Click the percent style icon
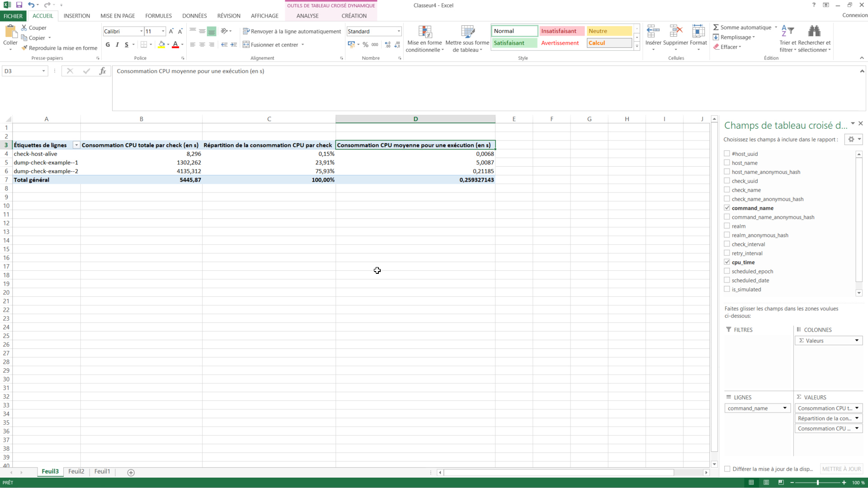Viewport: 868px width, 488px height. click(x=365, y=45)
